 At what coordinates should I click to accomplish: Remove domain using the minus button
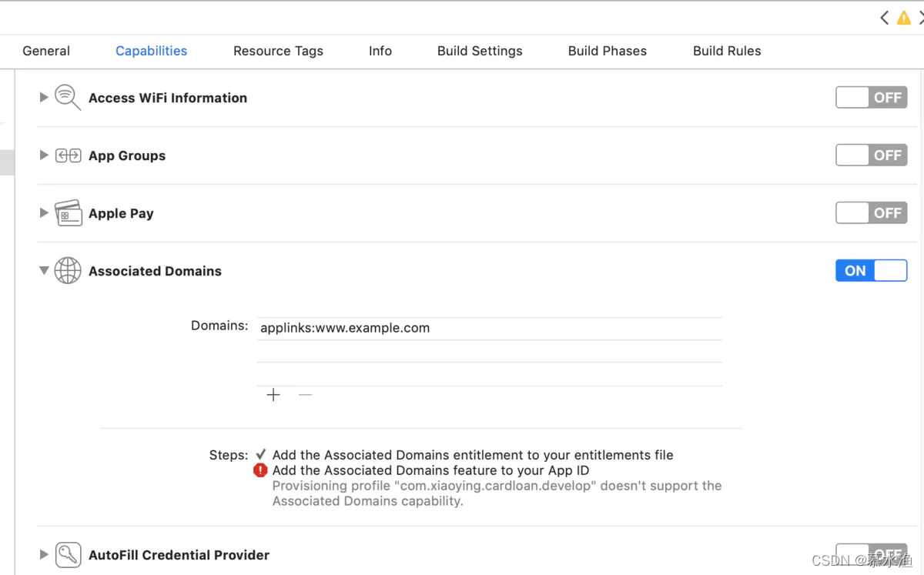click(x=305, y=395)
